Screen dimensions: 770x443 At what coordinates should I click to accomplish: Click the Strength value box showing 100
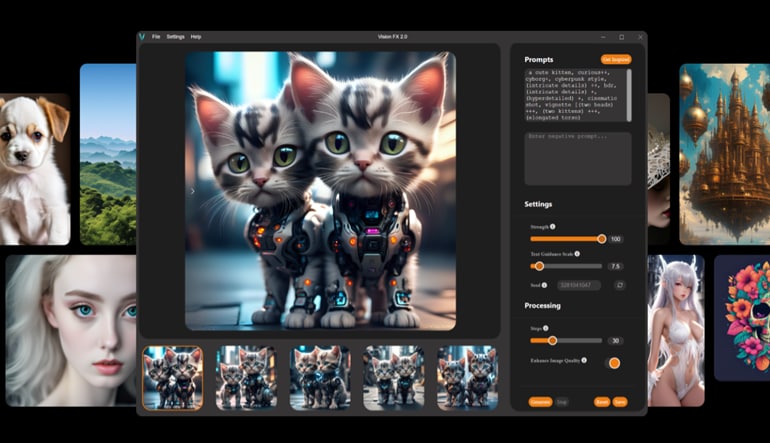click(615, 239)
